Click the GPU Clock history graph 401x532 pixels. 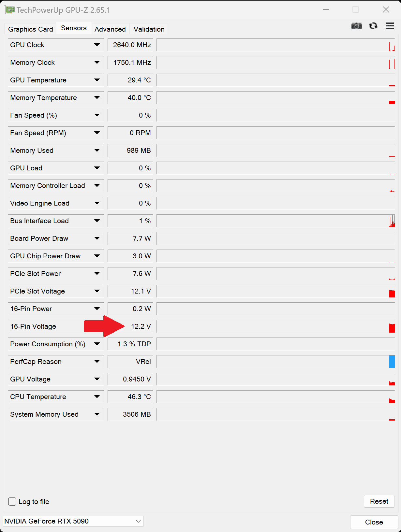[x=275, y=45]
